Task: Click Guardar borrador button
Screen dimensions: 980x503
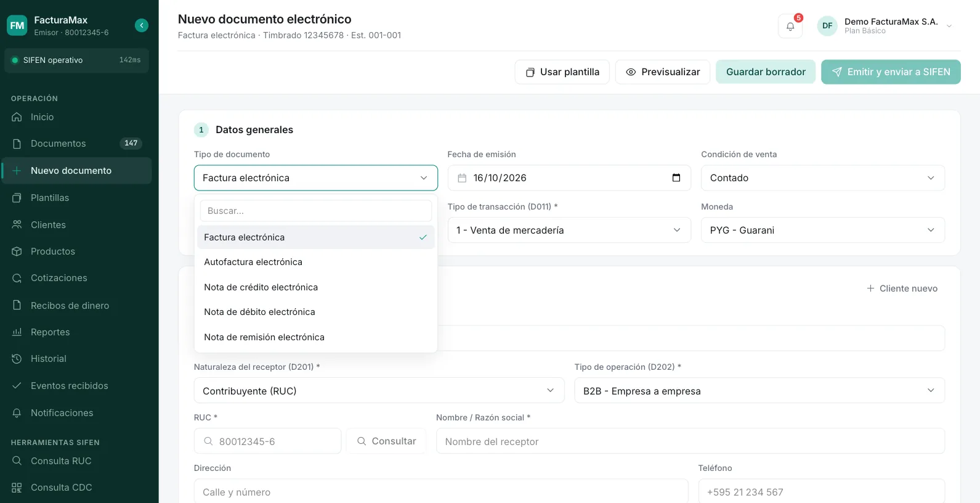Action: (766, 72)
